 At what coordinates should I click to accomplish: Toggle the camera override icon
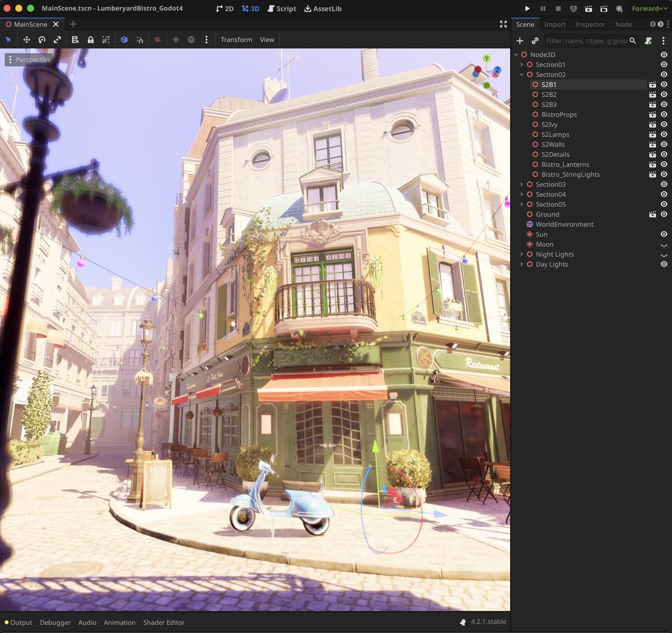(x=157, y=40)
